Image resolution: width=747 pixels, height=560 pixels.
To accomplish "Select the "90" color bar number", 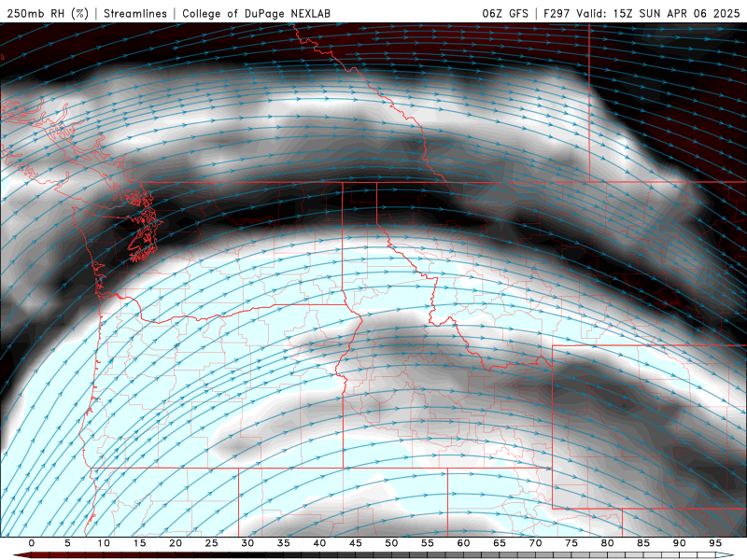I will click(679, 543).
